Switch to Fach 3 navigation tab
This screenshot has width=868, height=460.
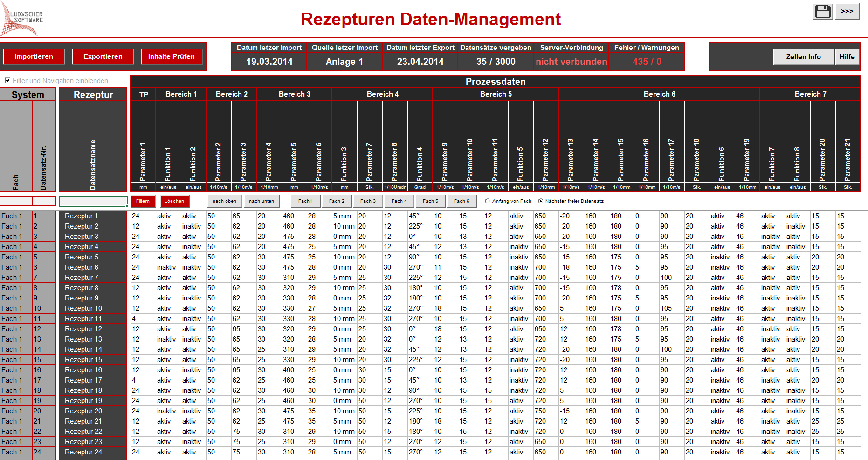coord(368,202)
